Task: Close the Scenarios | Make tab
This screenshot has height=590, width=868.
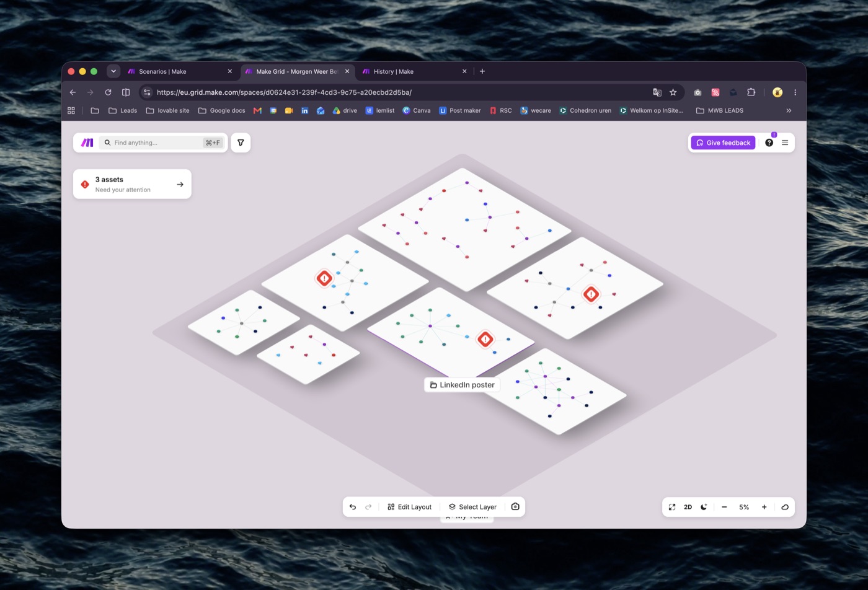Action: [x=229, y=71]
